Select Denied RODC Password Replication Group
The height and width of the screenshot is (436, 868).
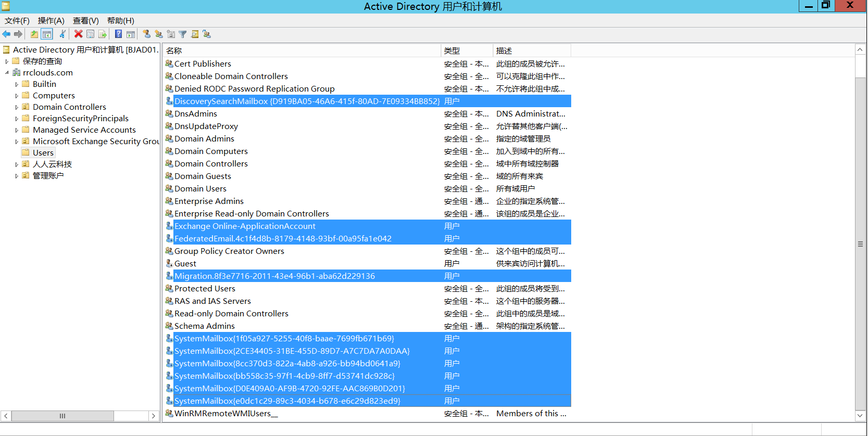[x=368, y=88]
